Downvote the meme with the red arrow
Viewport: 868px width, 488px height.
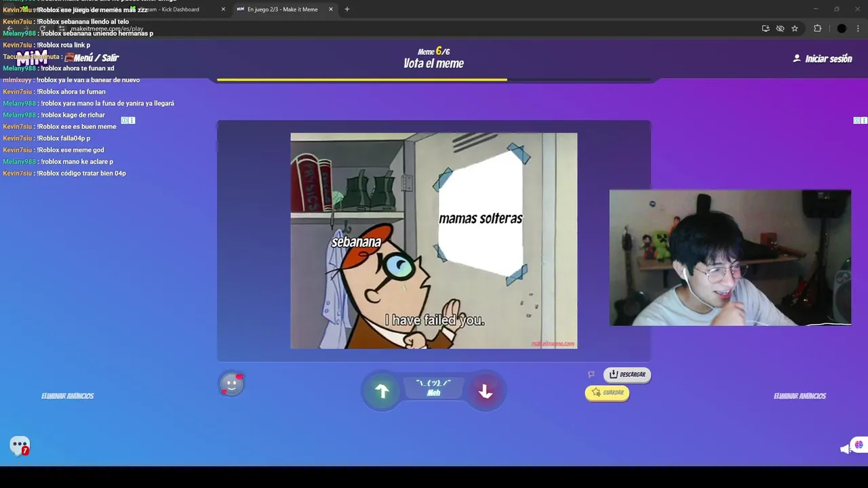click(485, 391)
